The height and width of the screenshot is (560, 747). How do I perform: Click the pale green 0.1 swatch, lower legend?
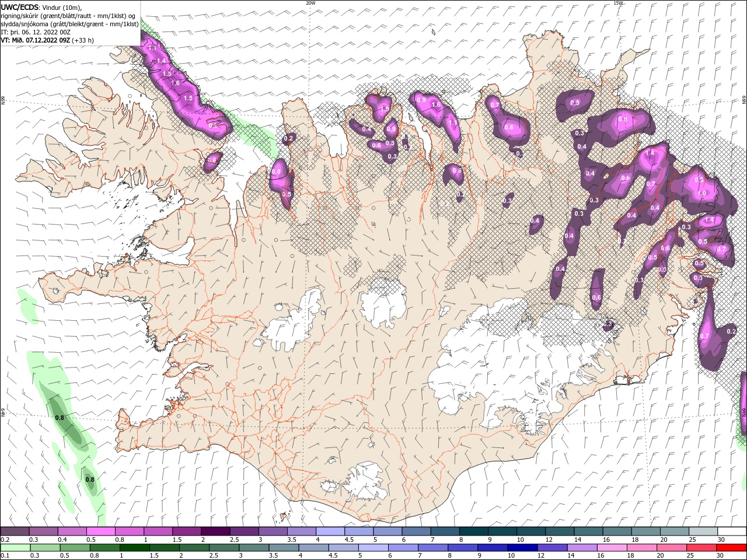click(x=15, y=547)
